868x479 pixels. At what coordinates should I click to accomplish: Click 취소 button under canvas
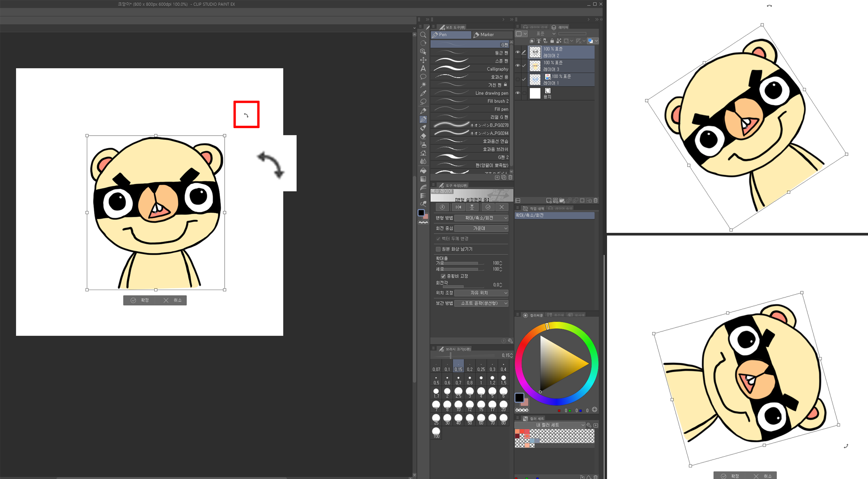point(173,300)
